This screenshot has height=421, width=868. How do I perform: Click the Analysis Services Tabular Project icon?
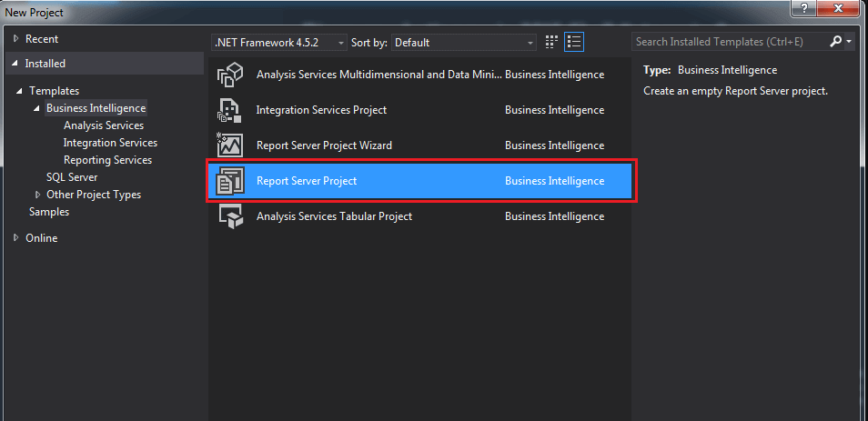click(x=229, y=216)
